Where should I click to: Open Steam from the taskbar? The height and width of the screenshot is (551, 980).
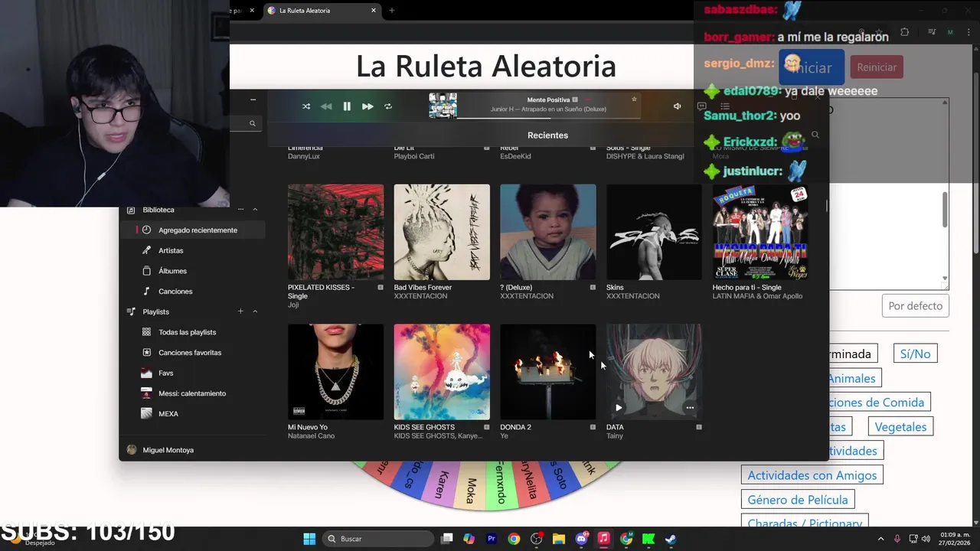click(x=671, y=539)
